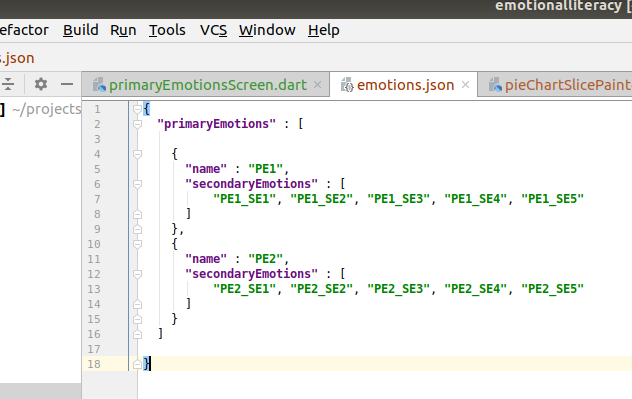Click the collapse all icon in project panel
Image resolution: width=632 pixels, height=399 pixels.
click(x=8, y=84)
